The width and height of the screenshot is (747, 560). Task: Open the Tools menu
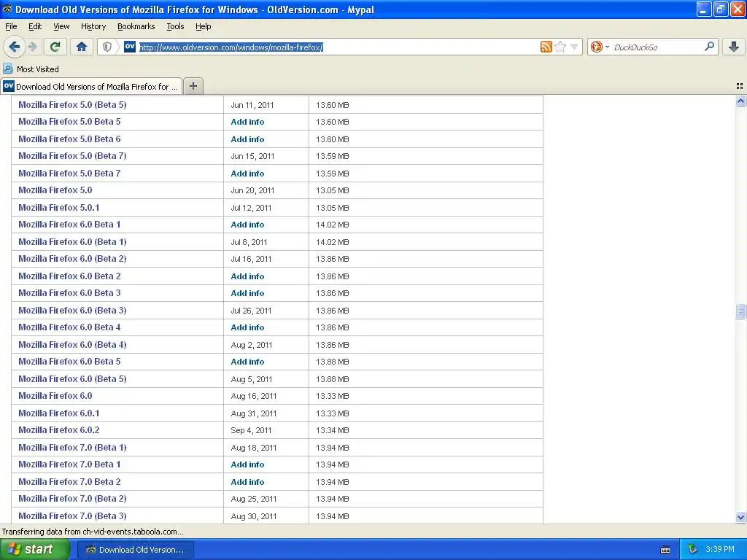[x=175, y=26]
